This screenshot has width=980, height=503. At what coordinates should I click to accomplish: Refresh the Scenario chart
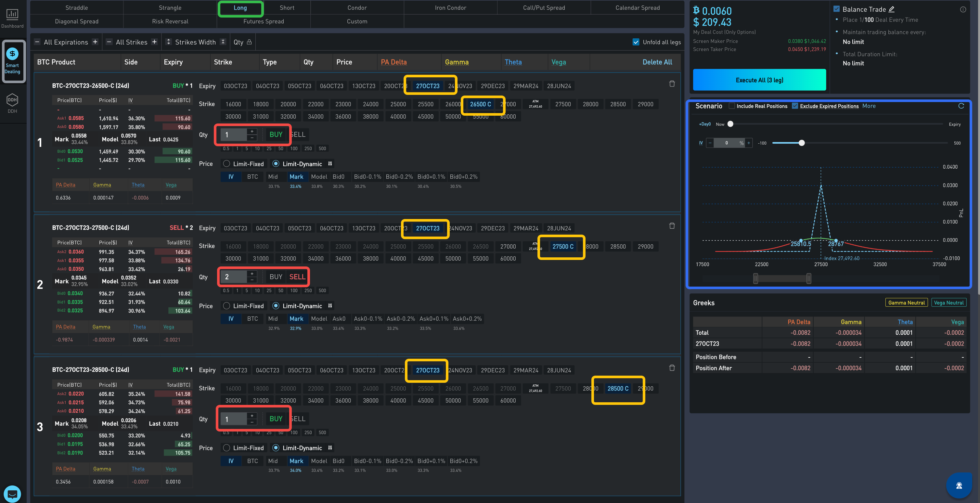click(961, 106)
